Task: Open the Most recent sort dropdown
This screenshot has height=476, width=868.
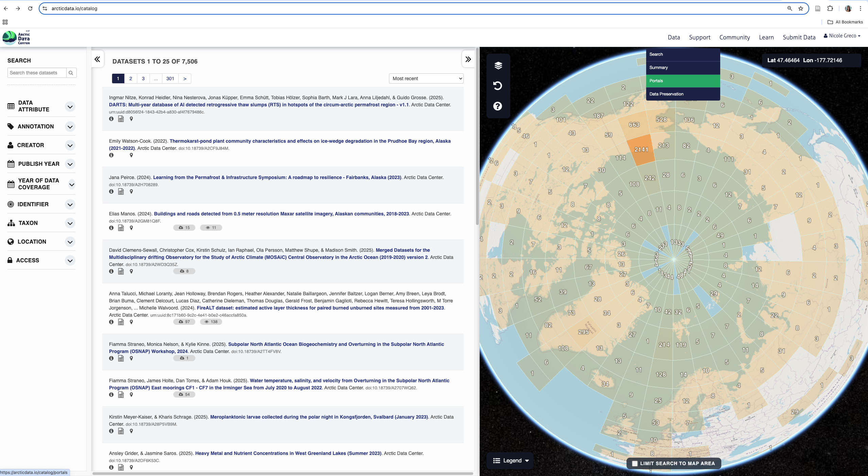Action: tap(426, 78)
